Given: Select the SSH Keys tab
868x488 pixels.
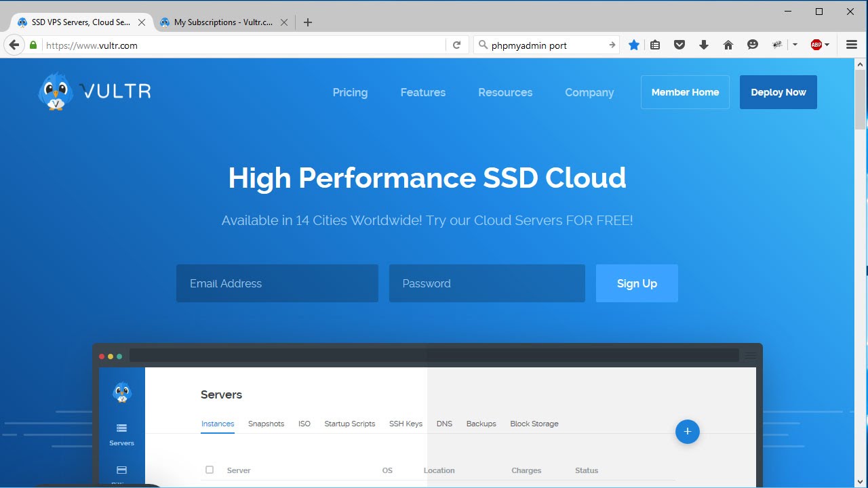Looking at the screenshot, I should (x=406, y=424).
